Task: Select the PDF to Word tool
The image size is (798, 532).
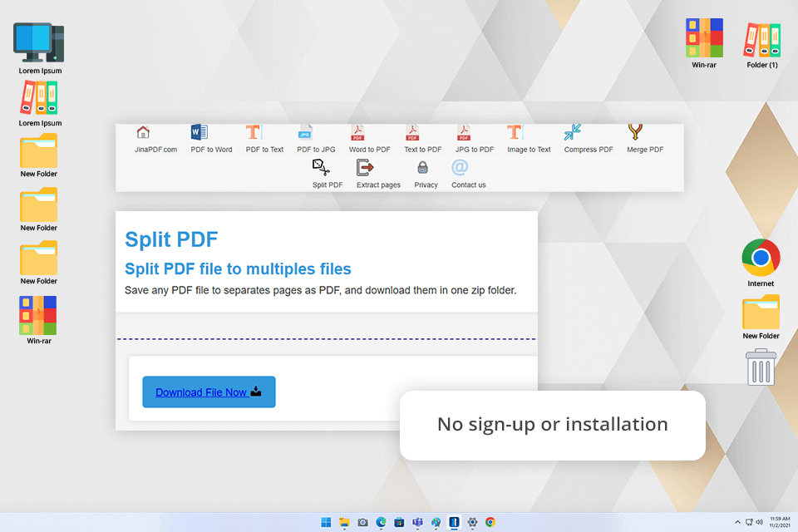Action: point(211,139)
